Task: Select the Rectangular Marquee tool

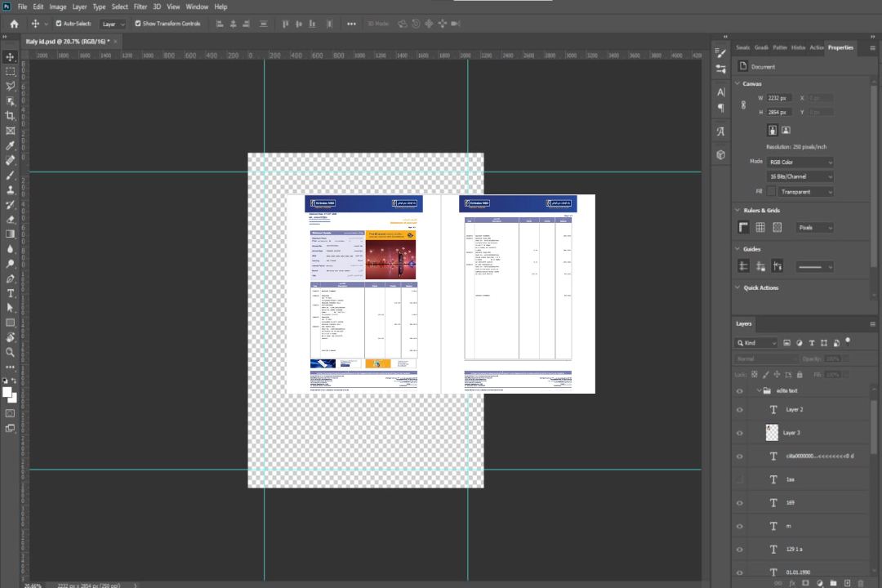Action: click(x=10, y=72)
